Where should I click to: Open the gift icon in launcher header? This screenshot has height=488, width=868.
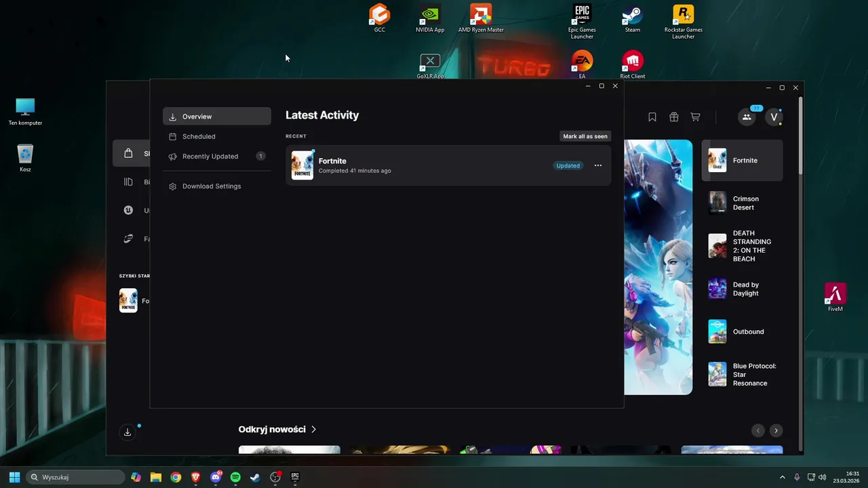tap(673, 117)
